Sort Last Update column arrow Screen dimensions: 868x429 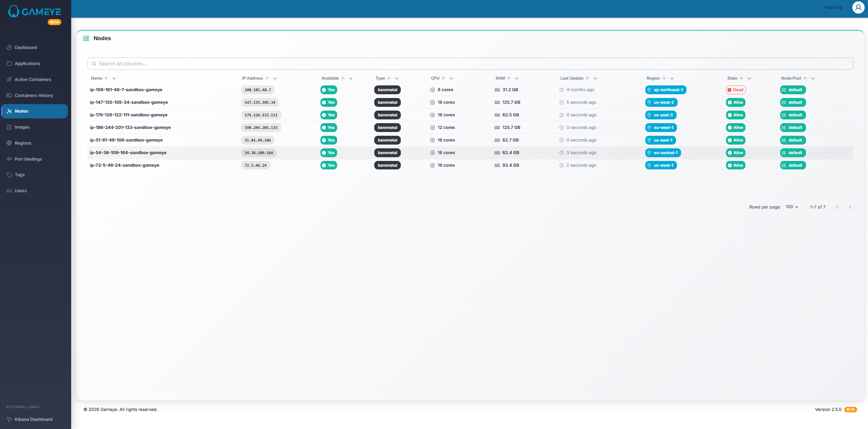click(x=587, y=79)
